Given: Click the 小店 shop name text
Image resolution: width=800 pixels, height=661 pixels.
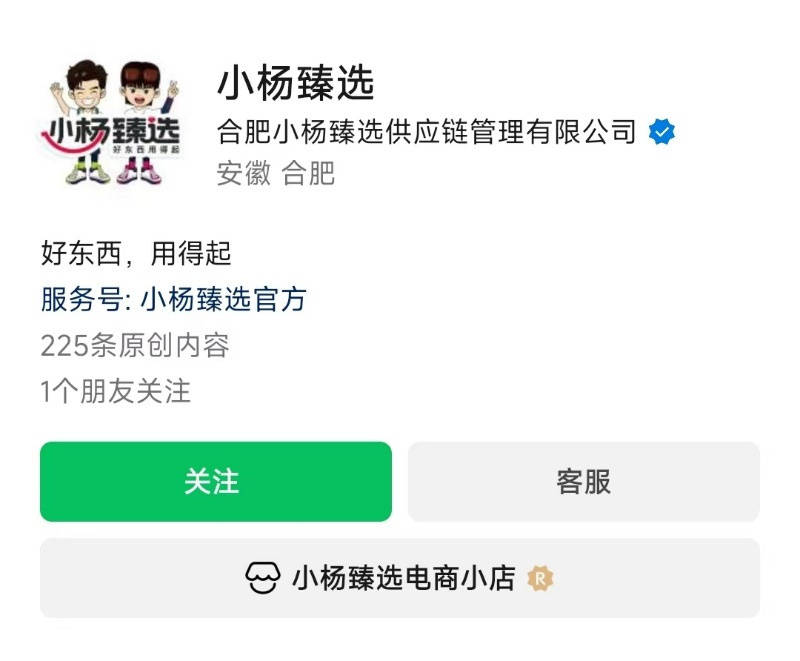Looking at the screenshot, I should click(x=404, y=578).
